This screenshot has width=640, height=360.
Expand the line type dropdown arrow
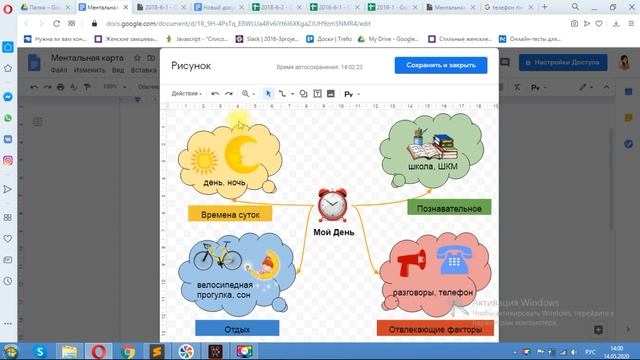point(292,94)
